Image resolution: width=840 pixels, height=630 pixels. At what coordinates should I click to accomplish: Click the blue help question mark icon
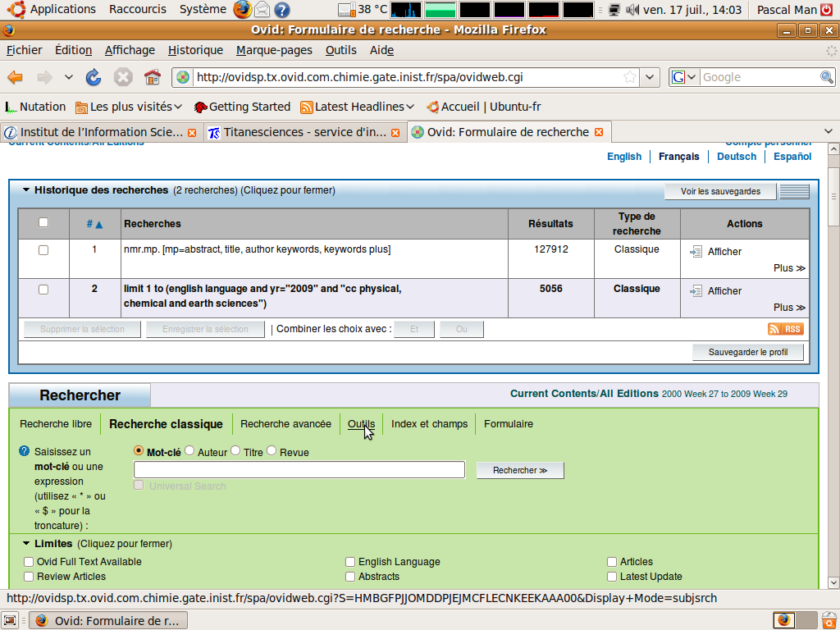[24, 451]
